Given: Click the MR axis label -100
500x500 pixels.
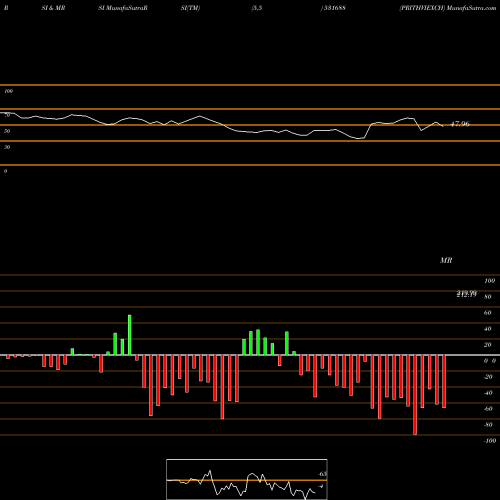Looking at the screenshot, I should [x=490, y=441].
